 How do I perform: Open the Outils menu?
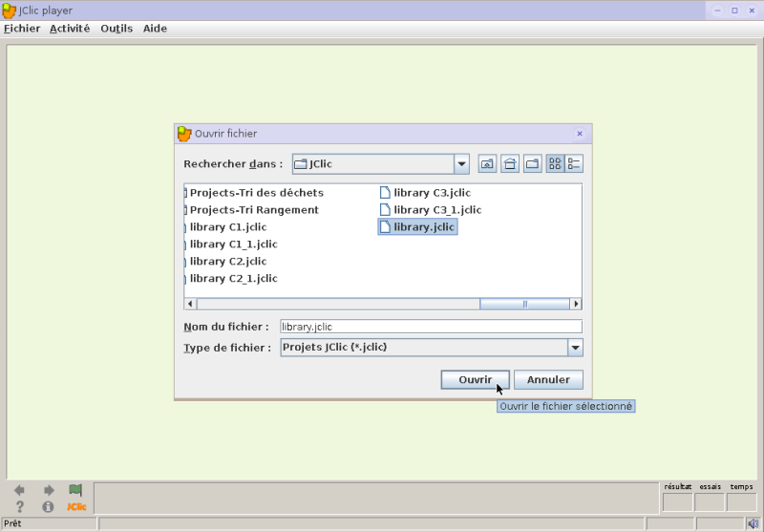click(117, 29)
